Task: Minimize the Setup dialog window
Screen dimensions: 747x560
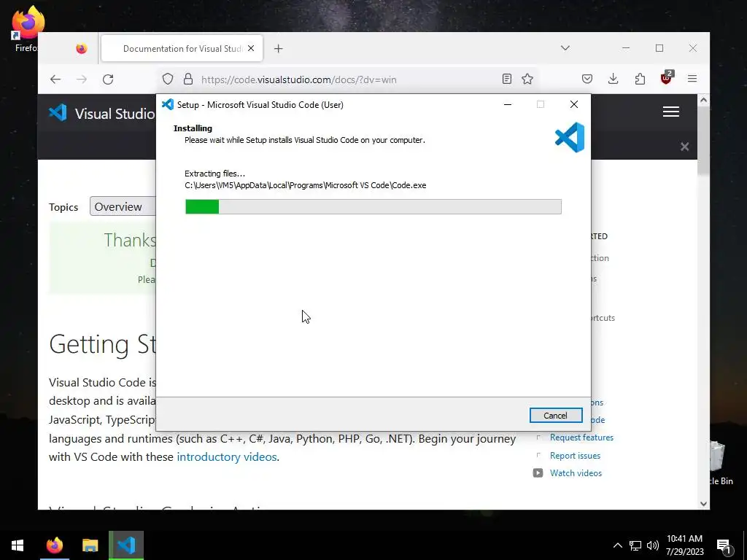Action: (x=508, y=104)
